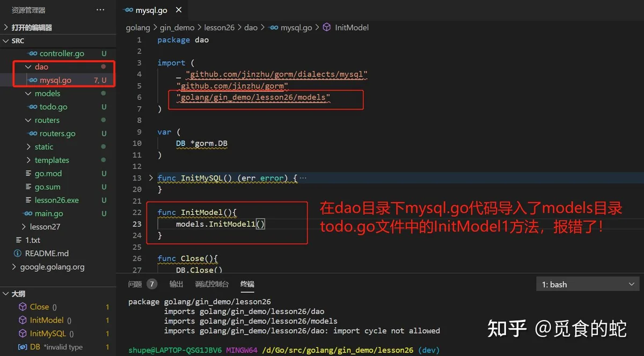Switch to the 输出 output tab
This screenshot has width=644, height=356.
[176, 284]
